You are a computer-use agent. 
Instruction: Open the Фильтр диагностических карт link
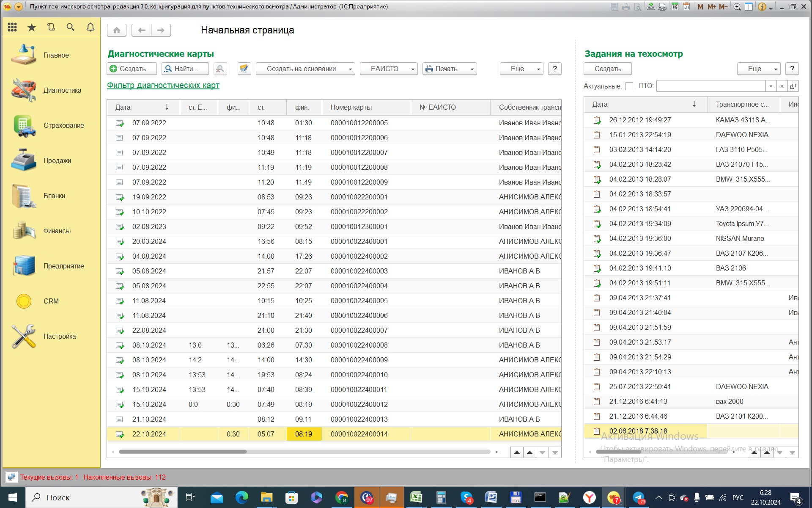click(x=163, y=85)
